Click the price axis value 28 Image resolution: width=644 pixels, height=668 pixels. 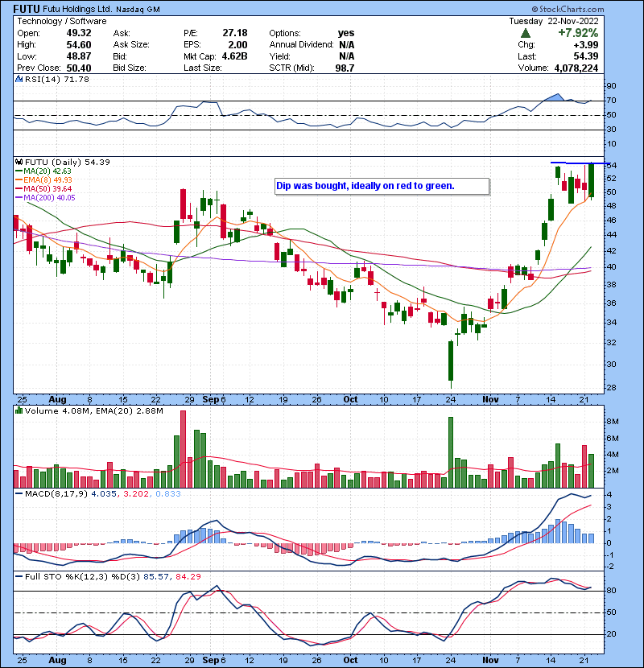click(x=611, y=388)
